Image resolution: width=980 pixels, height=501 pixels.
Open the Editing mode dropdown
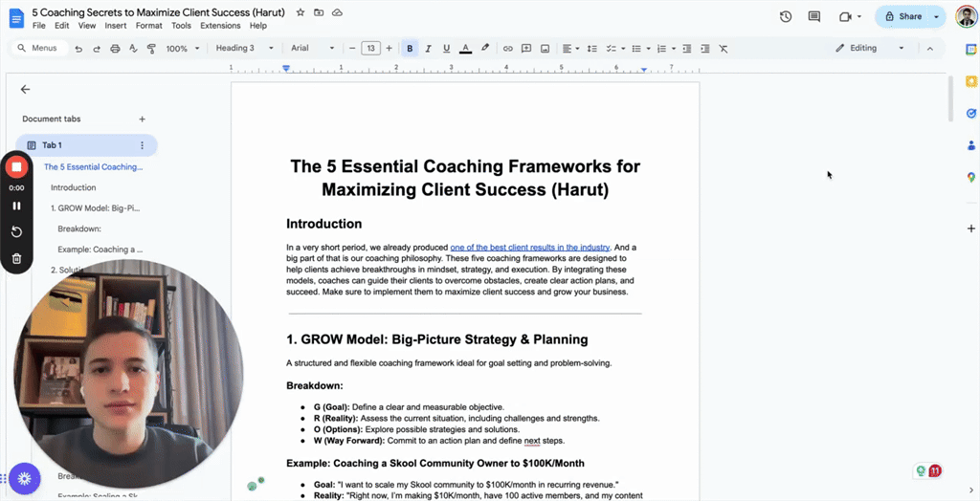pyautogui.click(x=870, y=48)
